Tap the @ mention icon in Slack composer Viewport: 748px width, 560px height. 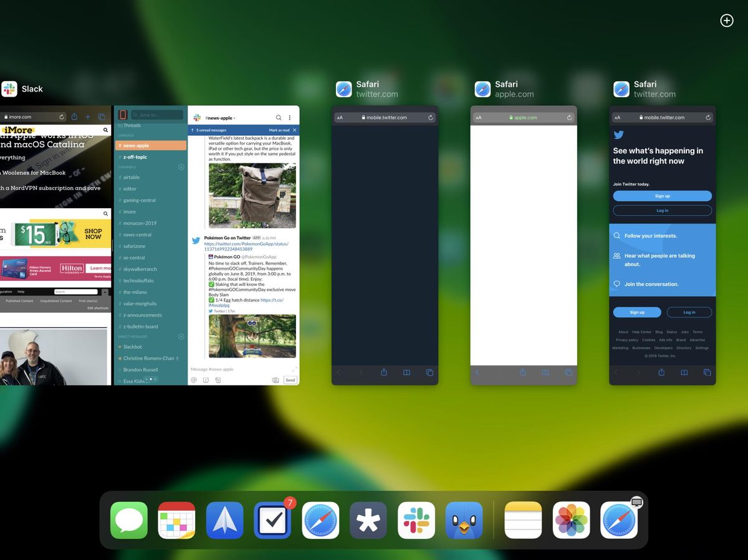coord(195,380)
